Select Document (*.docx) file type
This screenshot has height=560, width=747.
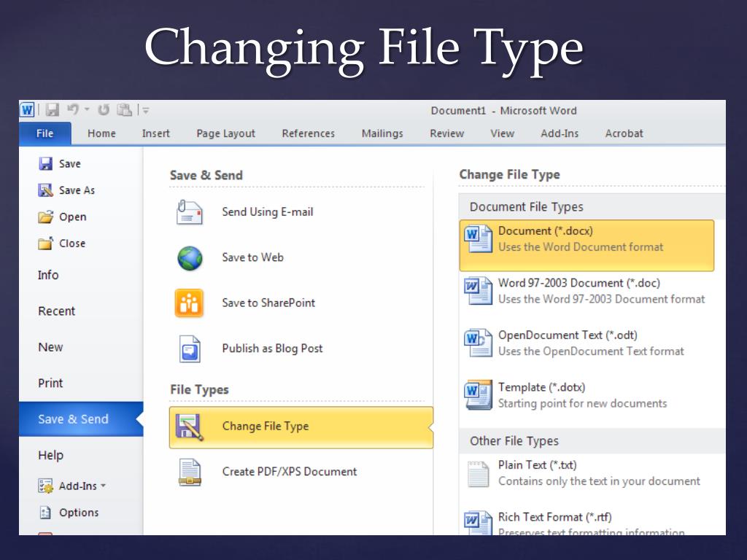(x=587, y=245)
